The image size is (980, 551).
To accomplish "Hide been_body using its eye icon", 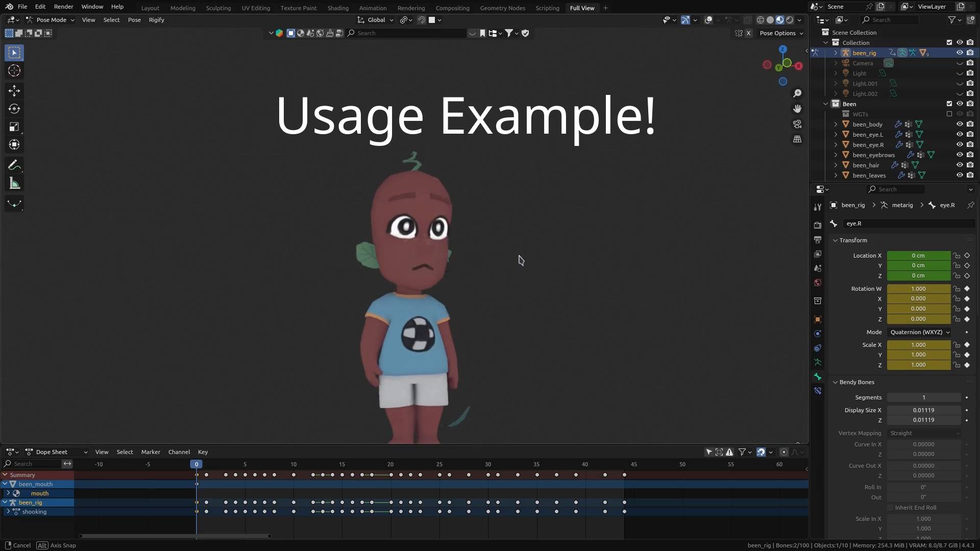I will (x=960, y=124).
